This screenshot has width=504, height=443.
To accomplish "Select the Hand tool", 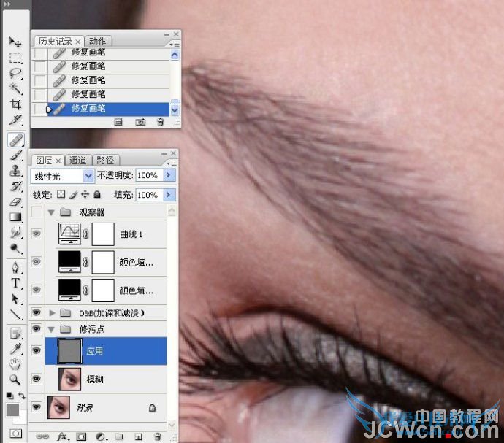I will [15, 364].
